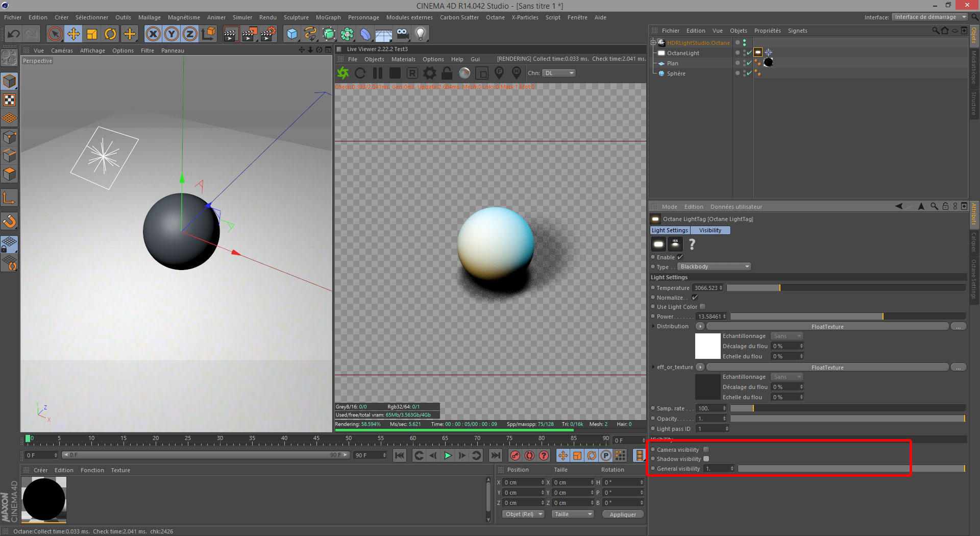The image size is (980, 536).
Task: Open the Materials menu in Live Viewer
Action: coord(403,59)
